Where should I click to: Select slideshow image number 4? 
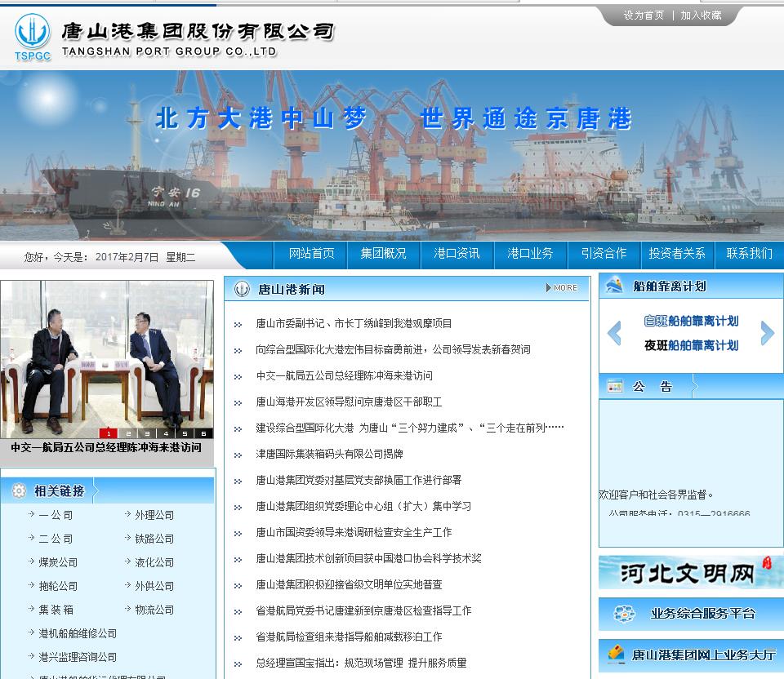pyautogui.click(x=166, y=433)
